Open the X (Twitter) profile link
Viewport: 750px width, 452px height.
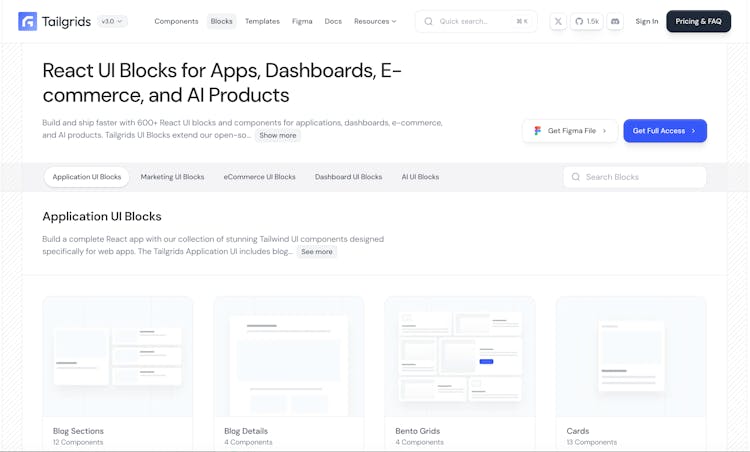pyautogui.click(x=558, y=21)
